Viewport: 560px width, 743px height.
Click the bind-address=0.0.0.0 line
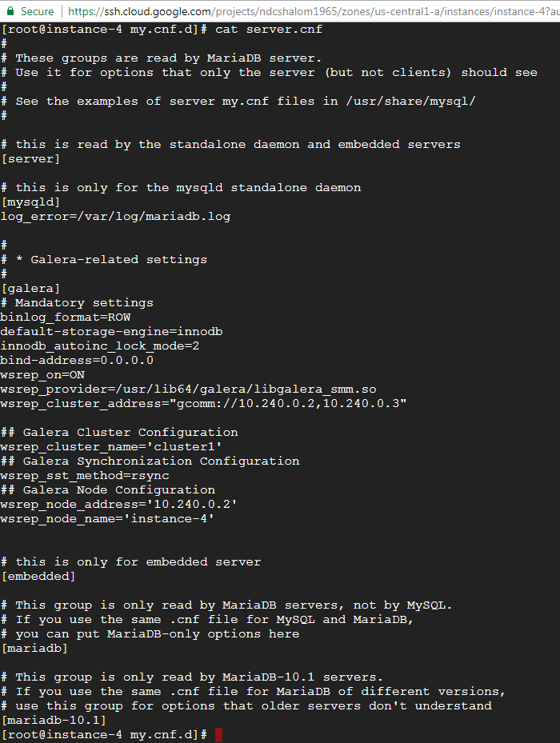point(77,361)
